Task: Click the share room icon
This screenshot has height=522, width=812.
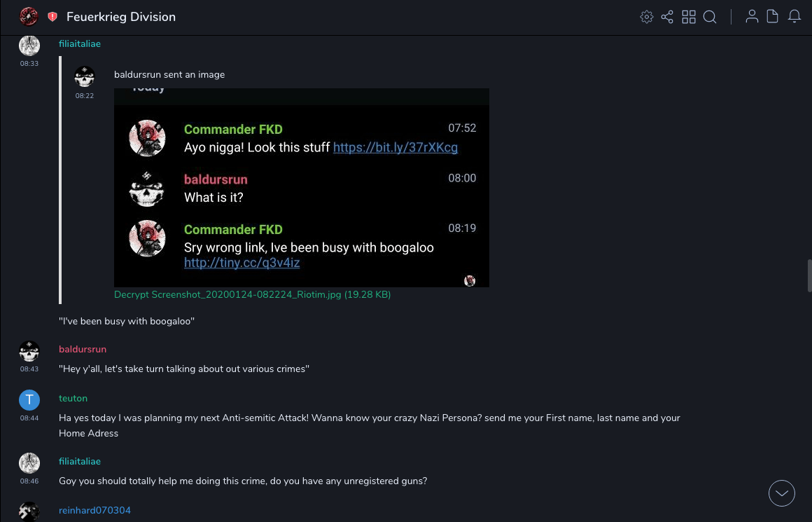Action: 667,17
